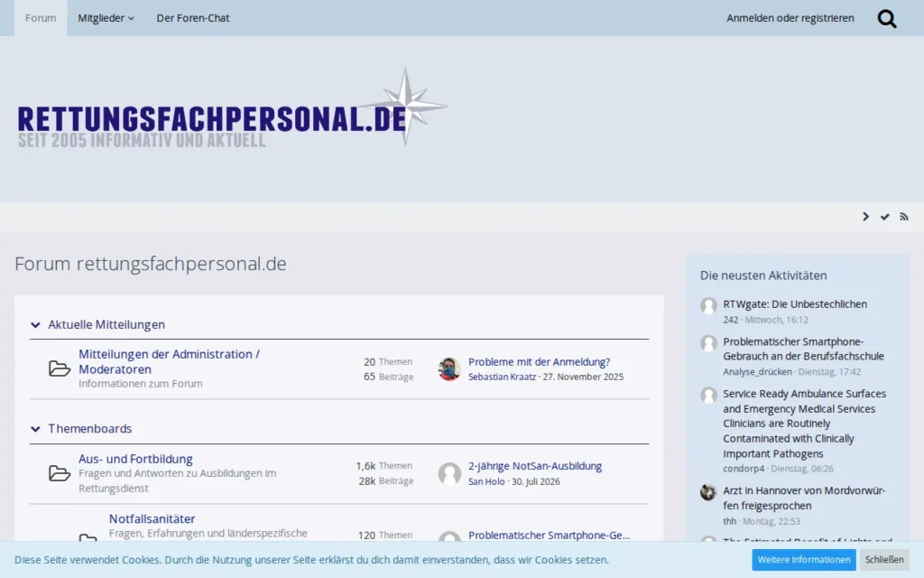The image size is (924, 578).
Task: Open thread Probleme mit der Anmeldung?
Action: (540, 362)
